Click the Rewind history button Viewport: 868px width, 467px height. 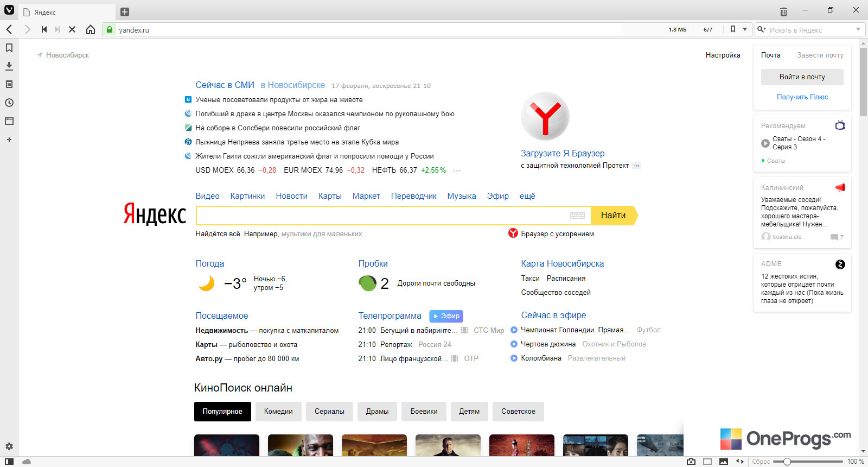44,29
